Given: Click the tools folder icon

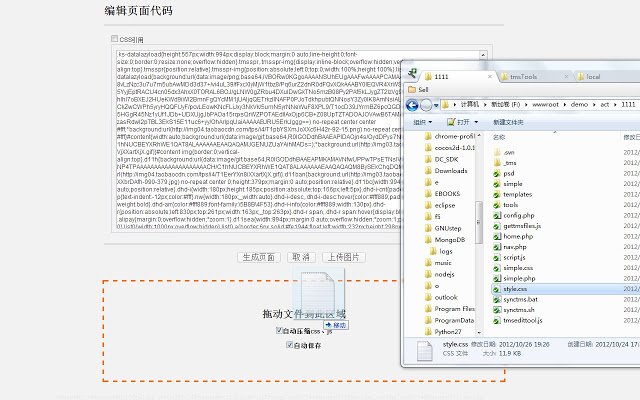Looking at the screenshot, I should (x=497, y=204).
